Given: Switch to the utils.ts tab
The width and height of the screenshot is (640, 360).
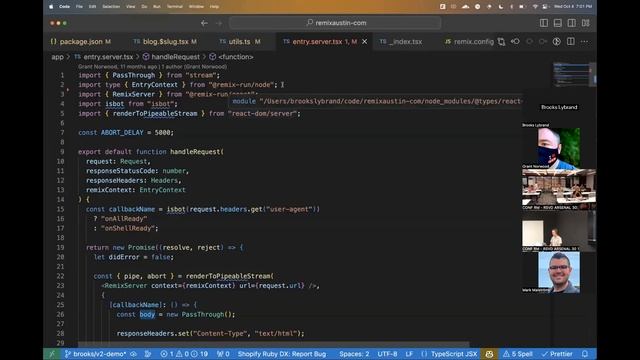Looking at the screenshot, I should tap(240, 42).
